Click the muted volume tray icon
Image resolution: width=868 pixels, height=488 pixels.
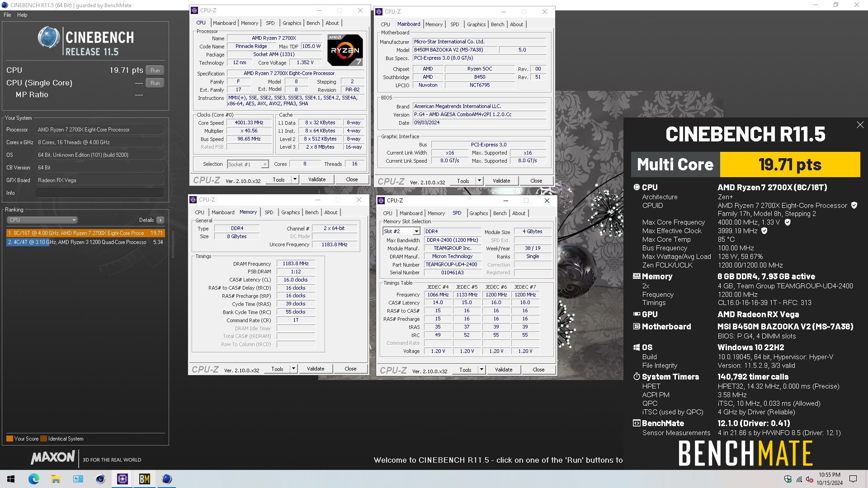[x=810, y=479]
